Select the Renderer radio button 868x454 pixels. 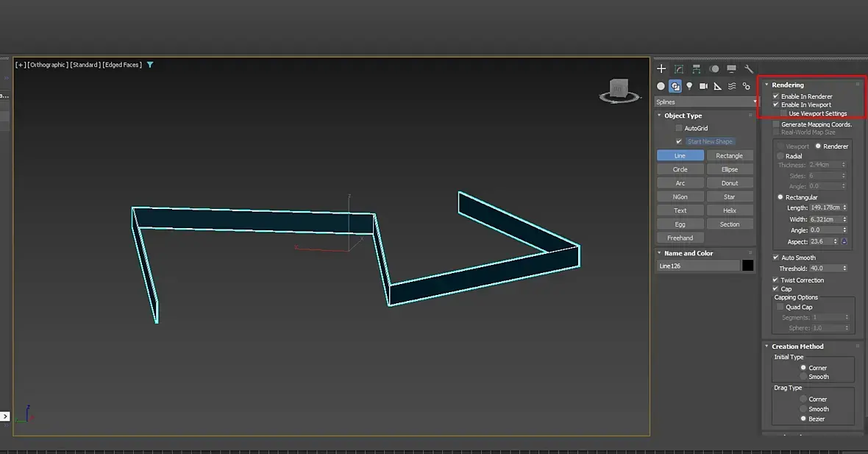[818, 146]
